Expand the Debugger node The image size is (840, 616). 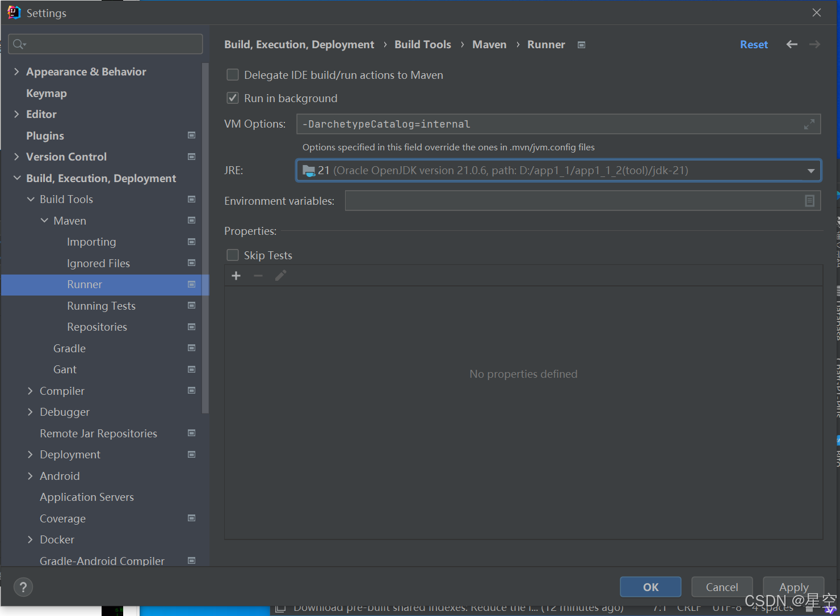pyautogui.click(x=31, y=412)
